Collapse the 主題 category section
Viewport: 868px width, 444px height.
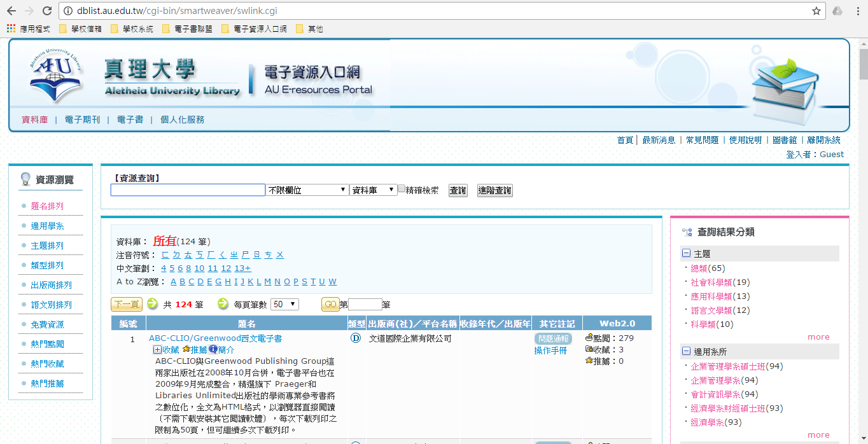click(x=686, y=253)
